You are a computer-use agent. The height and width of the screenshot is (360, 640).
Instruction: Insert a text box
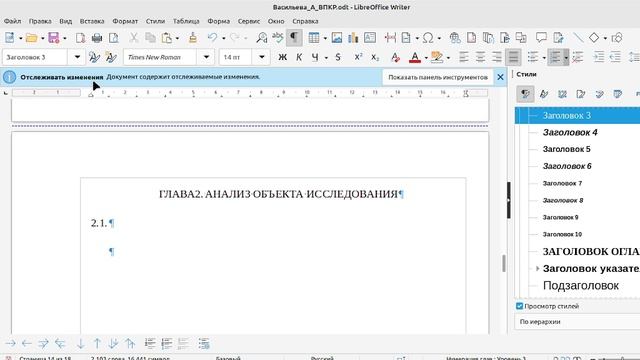pos(370,38)
